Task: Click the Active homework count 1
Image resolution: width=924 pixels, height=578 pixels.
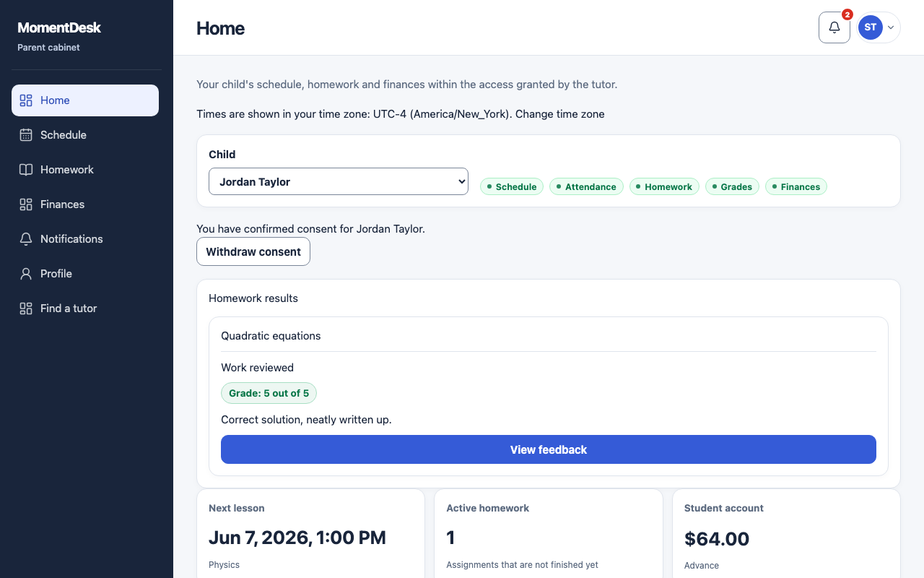Action: [x=450, y=538]
